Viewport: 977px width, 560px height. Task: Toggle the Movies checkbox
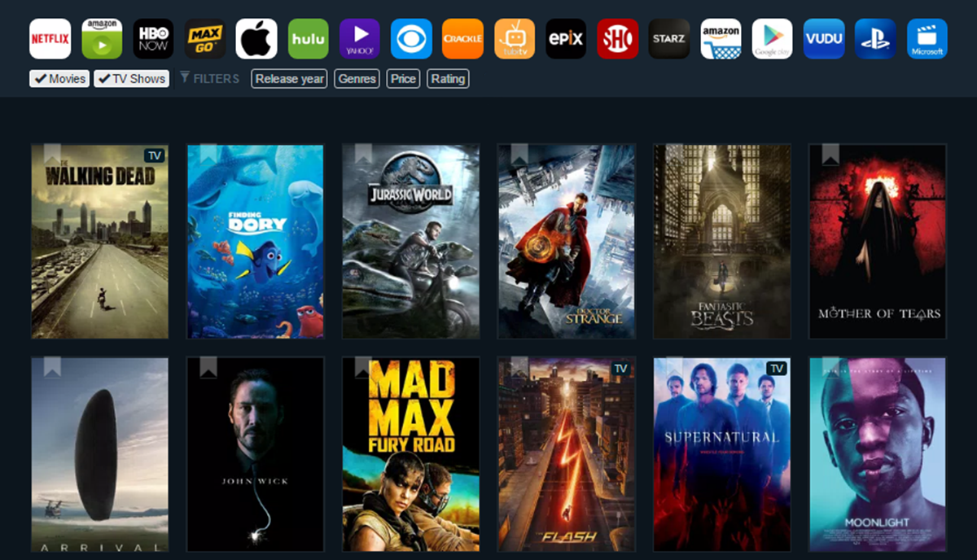click(59, 79)
